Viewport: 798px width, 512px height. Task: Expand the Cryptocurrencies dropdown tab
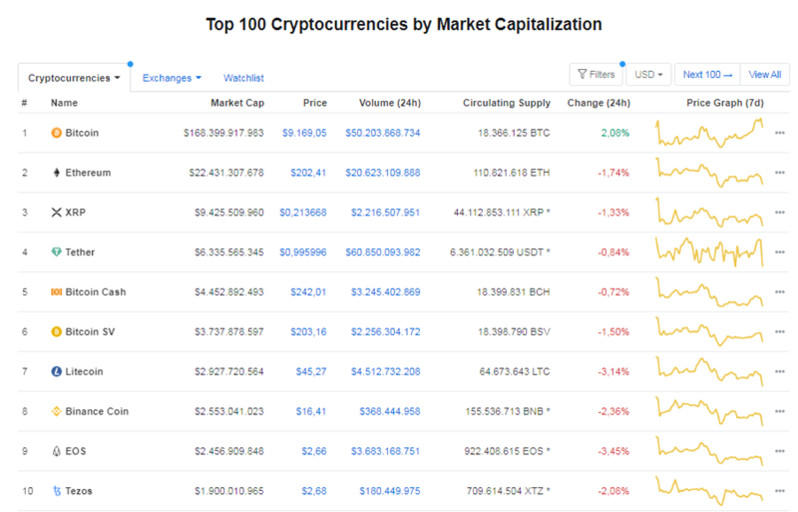74,77
